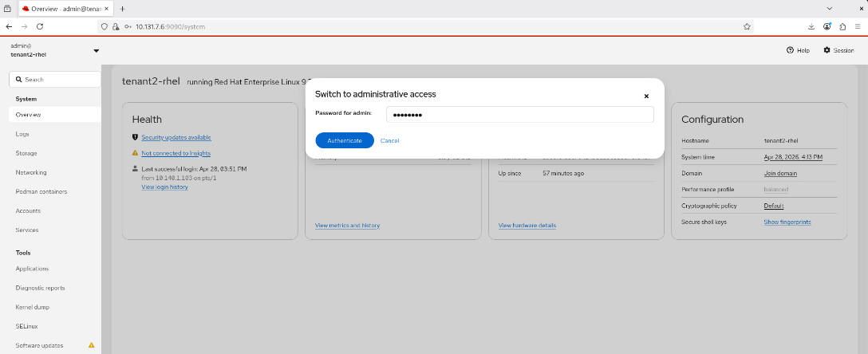Open the list all tabs chevron
The image size is (868, 354).
[829, 8]
